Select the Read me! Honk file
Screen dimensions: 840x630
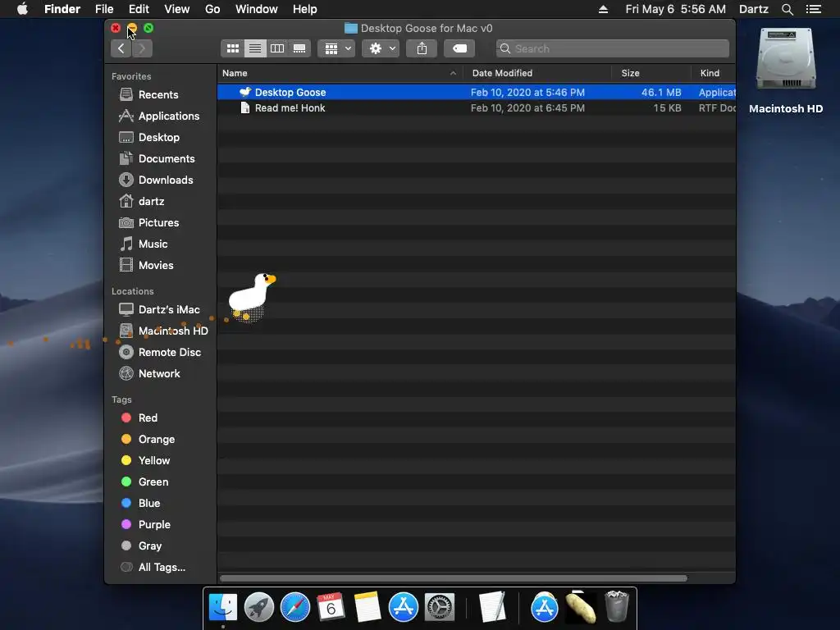point(477,108)
